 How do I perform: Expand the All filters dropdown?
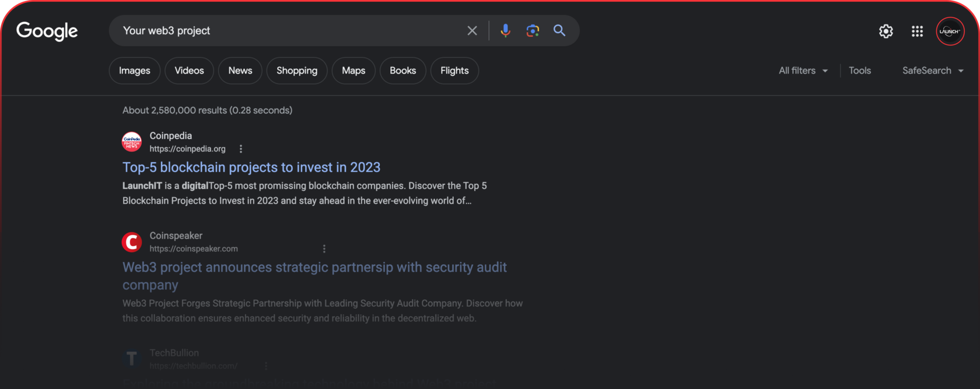(803, 71)
